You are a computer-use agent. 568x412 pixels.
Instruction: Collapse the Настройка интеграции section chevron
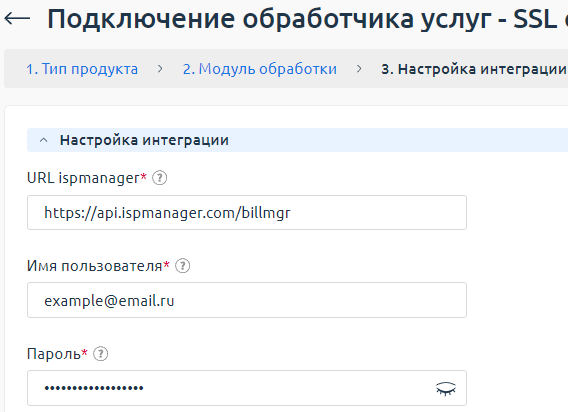pos(43,140)
